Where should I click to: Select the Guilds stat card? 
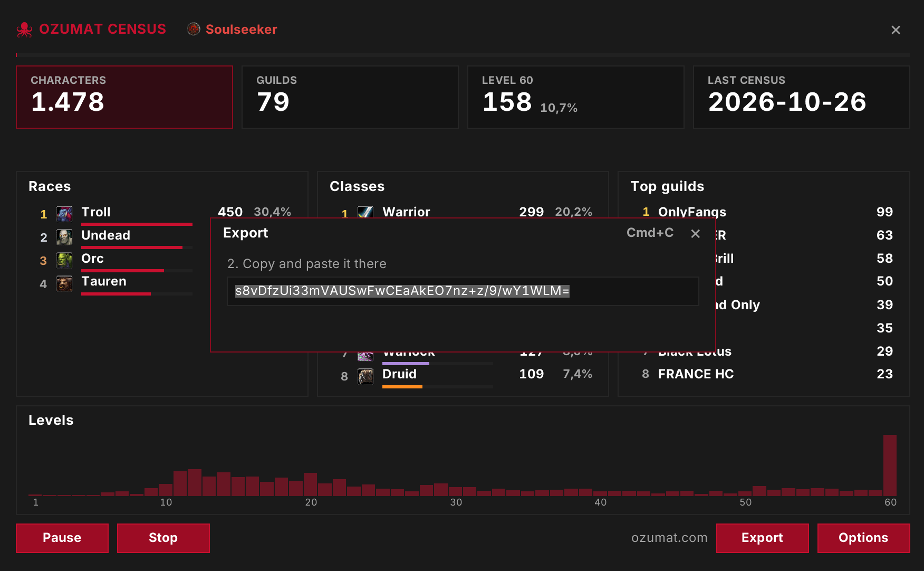point(350,97)
